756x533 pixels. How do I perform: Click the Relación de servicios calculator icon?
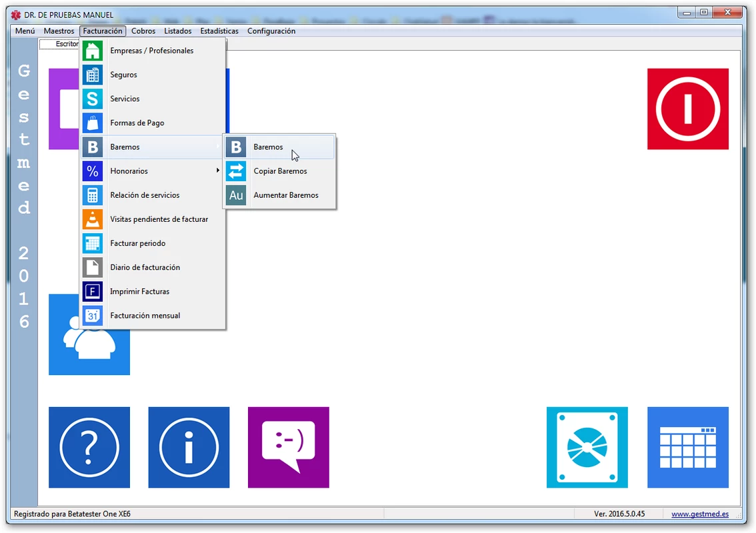[x=92, y=195]
